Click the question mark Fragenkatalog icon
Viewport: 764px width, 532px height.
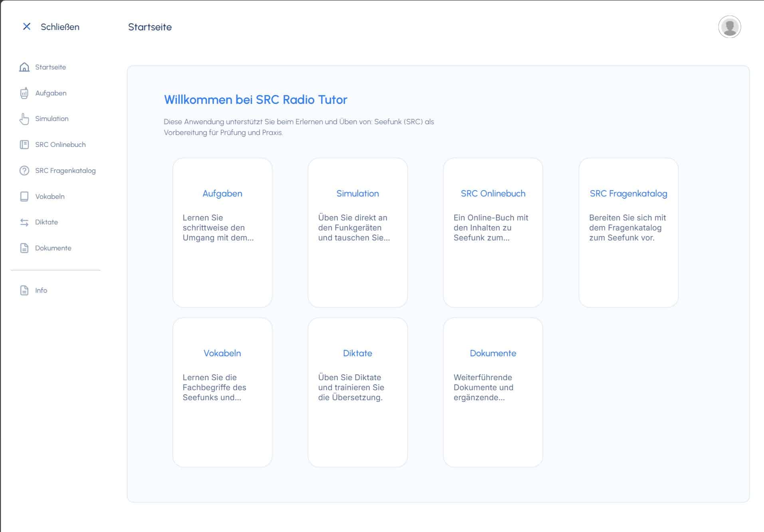point(24,171)
